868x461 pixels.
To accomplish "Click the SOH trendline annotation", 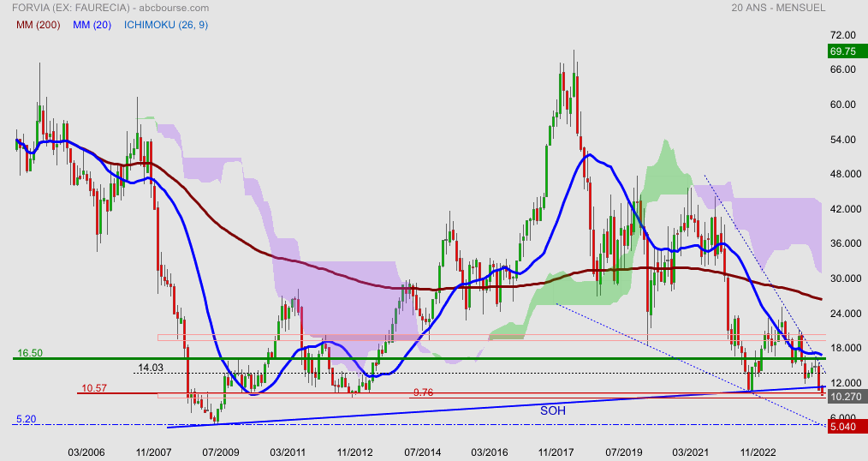I will pyautogui.click(x=553, y=410).
